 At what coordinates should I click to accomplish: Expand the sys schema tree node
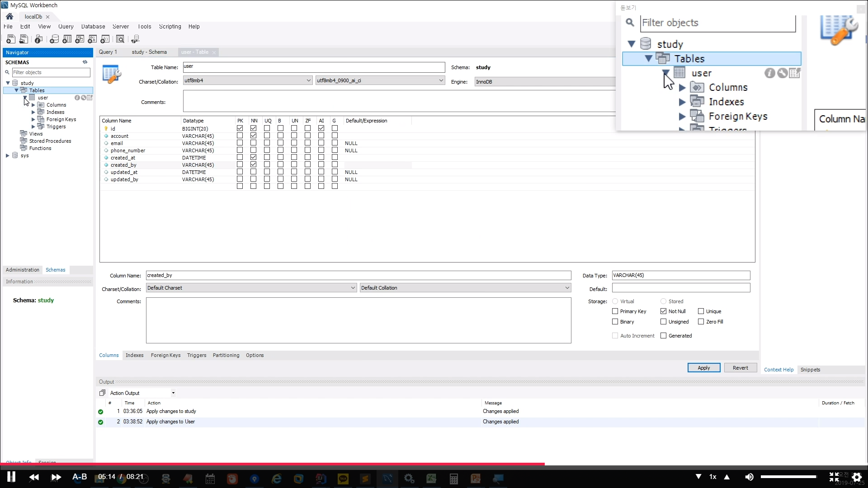[x=8, y=155]
